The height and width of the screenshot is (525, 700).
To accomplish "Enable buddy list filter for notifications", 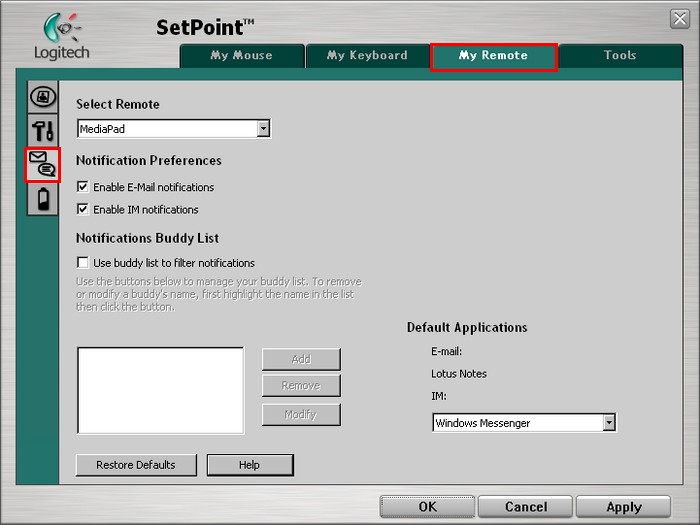I will 83,262.
